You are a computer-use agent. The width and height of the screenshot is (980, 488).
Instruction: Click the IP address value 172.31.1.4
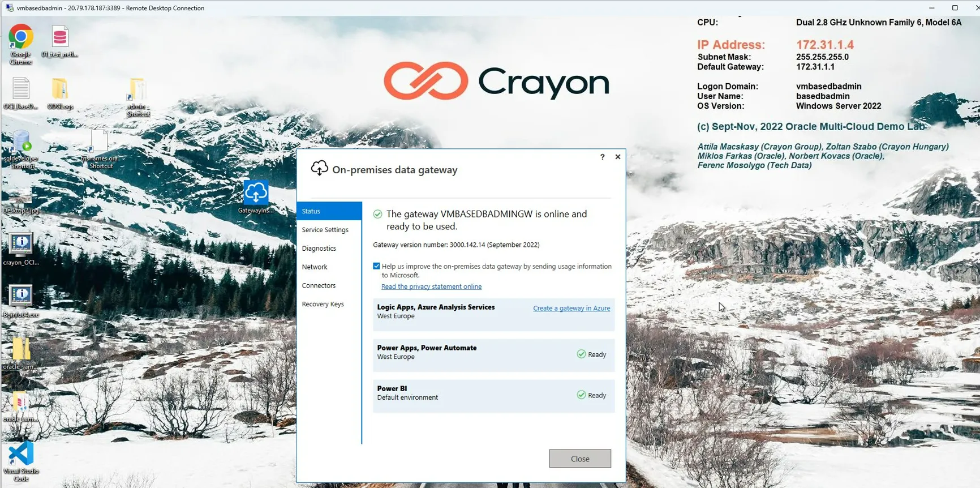tap(825, 45)
